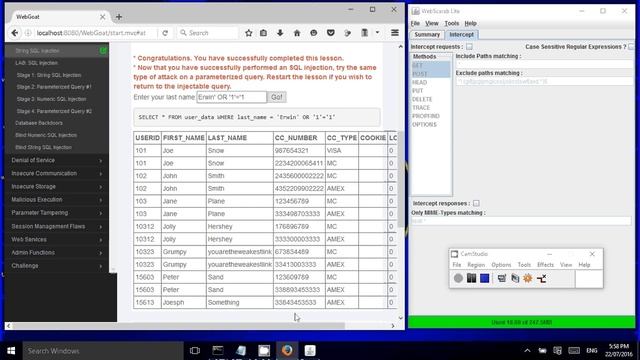Expand Web Services lesson category
Image resolution: width=640 pixels, height=360 pixels.
tap(57, 239)
